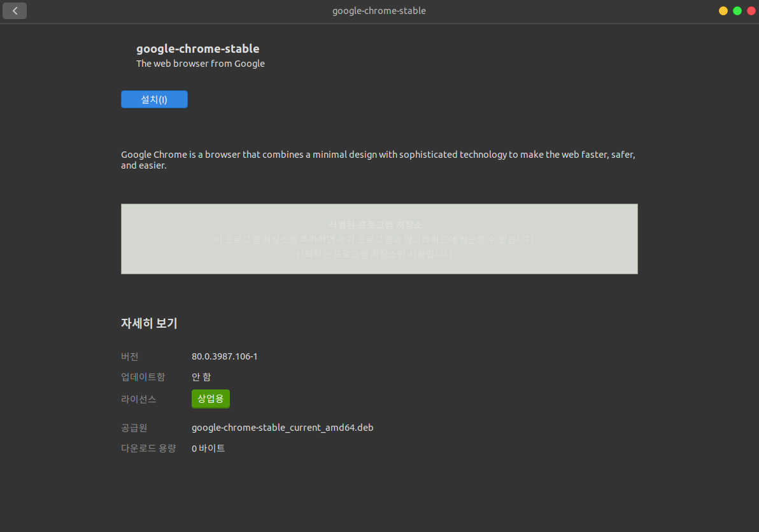
Task: Select version text 80.0.3987.106-1
Action: (225, 356)
